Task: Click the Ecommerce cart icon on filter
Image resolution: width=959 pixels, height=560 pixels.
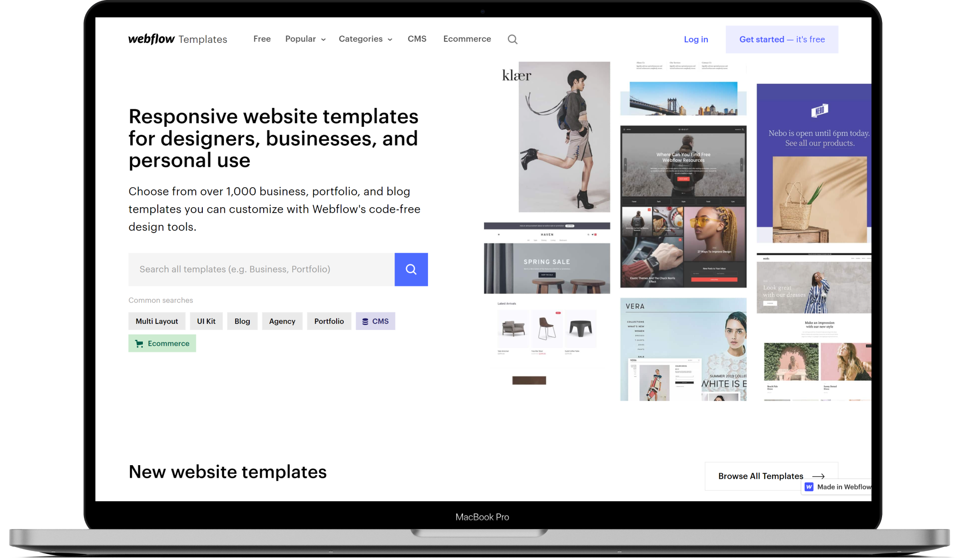Action: [x=139, y=344]
